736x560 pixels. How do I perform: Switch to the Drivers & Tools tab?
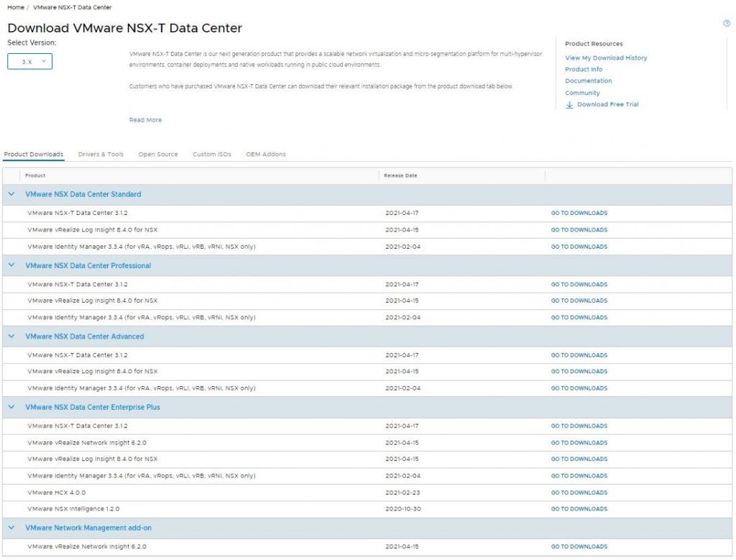click(101, 154)
